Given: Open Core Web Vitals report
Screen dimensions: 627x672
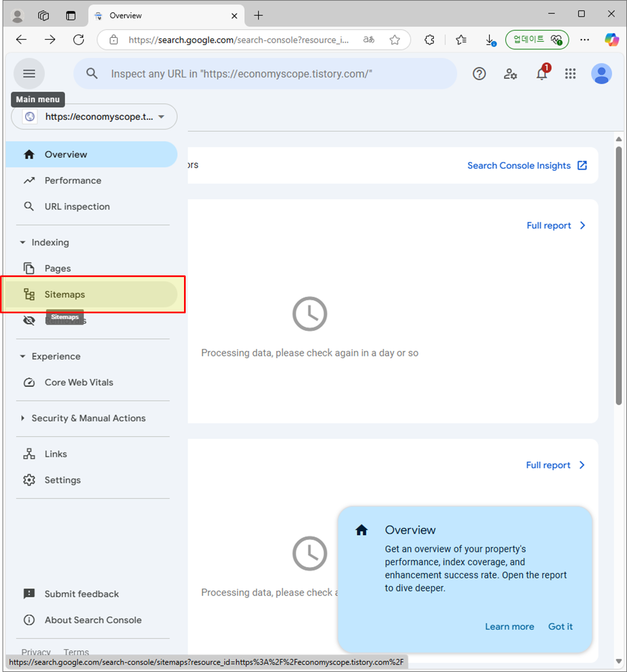Looking at the screenshot, I should click(x=79, y=382).
